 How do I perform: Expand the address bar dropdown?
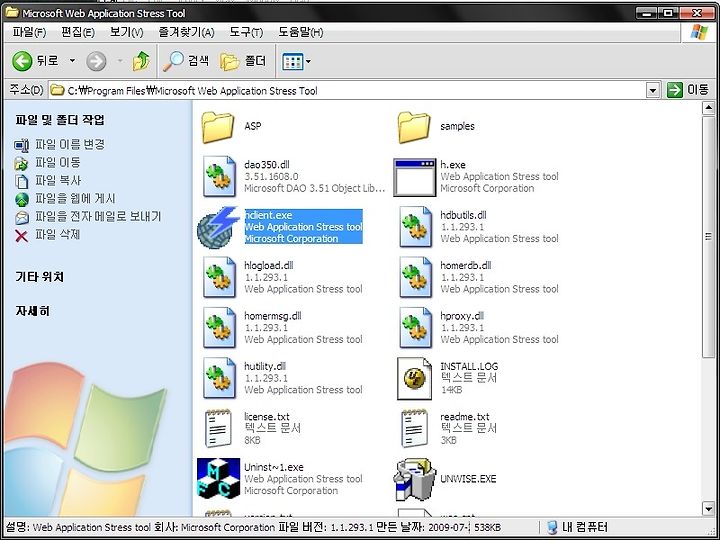[x=652, y=90]
